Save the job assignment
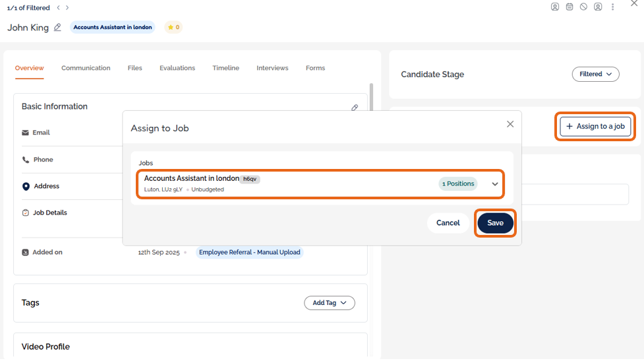This screenshot has width=644, height=361. pyautogui.click(x=495, y=223)
